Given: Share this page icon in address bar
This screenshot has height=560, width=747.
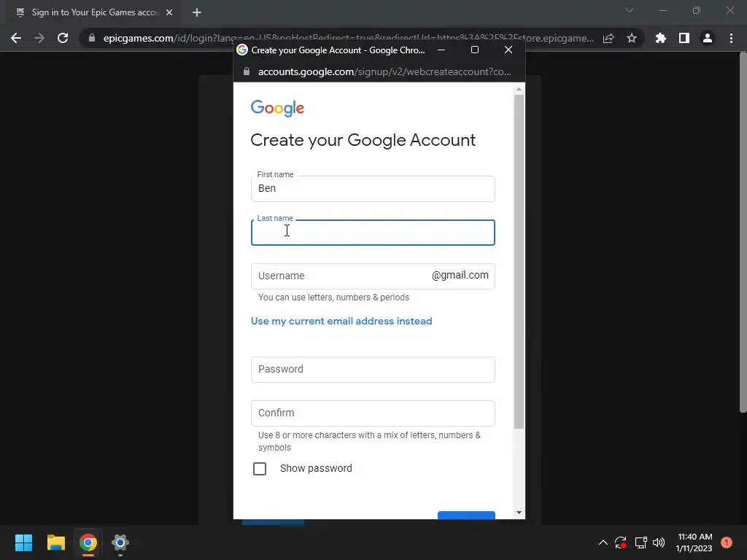Looking at the screenshot, I should pos(608,38).
